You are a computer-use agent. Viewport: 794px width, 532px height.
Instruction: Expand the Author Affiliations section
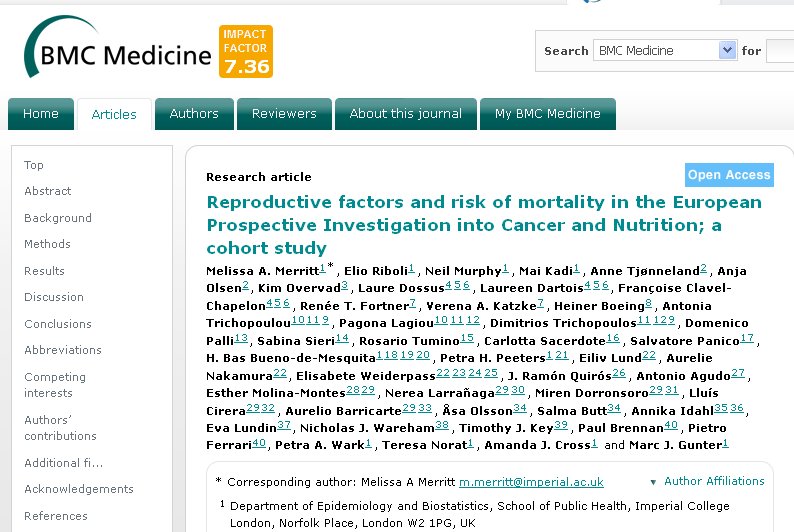point(708,481)
